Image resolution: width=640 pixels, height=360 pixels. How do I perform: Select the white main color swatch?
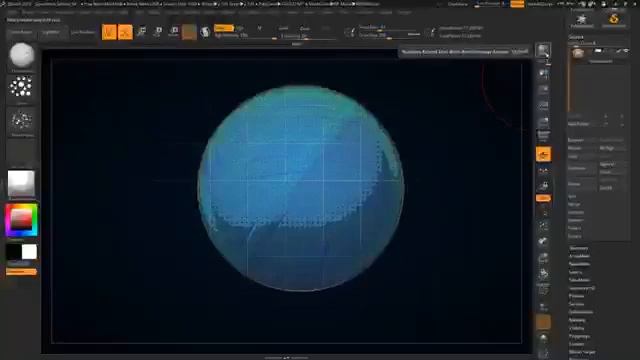click(x=29, y=252)
